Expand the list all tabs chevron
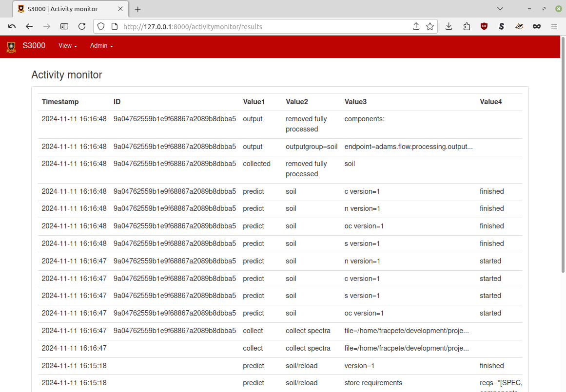Image resolution: width=566 pixels, height=392 pixels. pyautogui.click(x=500, y=9)
